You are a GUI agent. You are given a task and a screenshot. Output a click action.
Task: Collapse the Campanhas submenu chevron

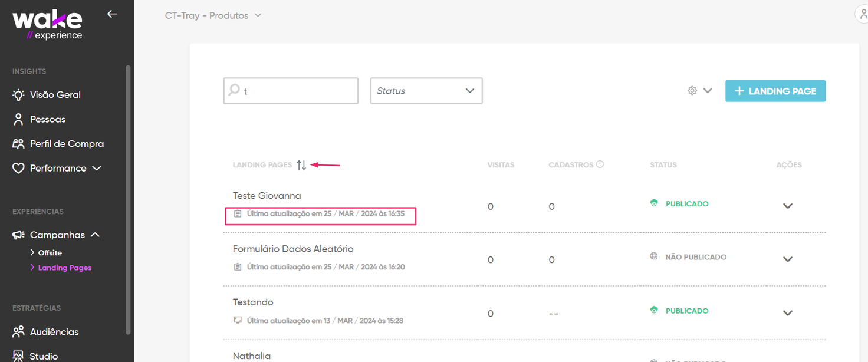pos(95,235)
